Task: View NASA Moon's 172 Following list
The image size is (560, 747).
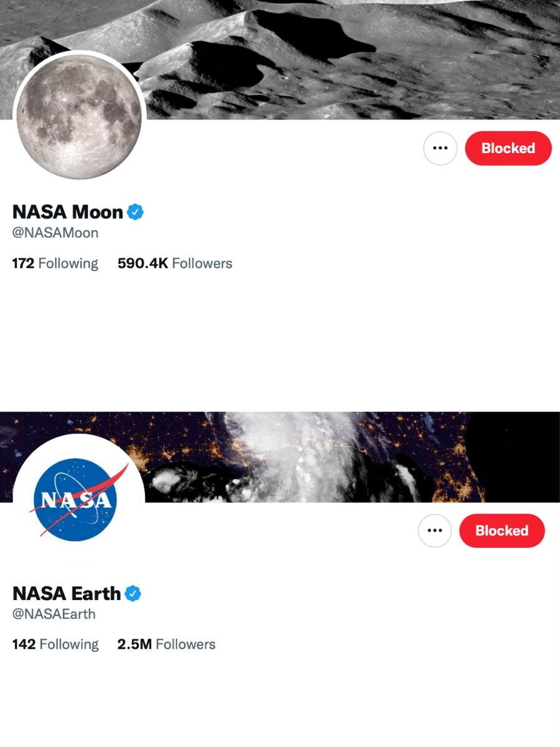Action: [x=55, y=263]
